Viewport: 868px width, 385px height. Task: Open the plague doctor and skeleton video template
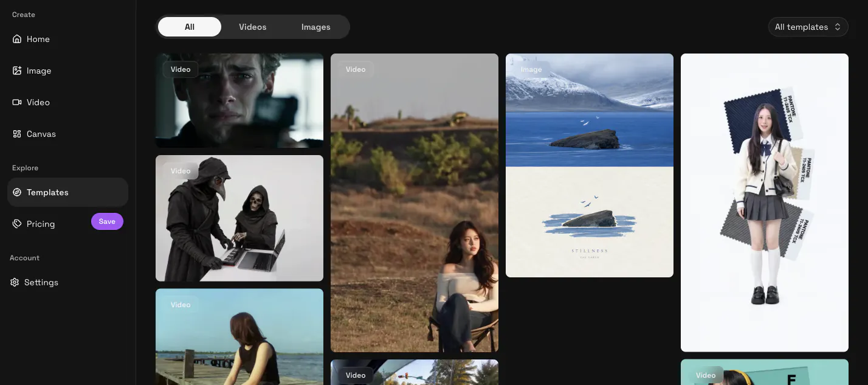click(x=239, y=218)
